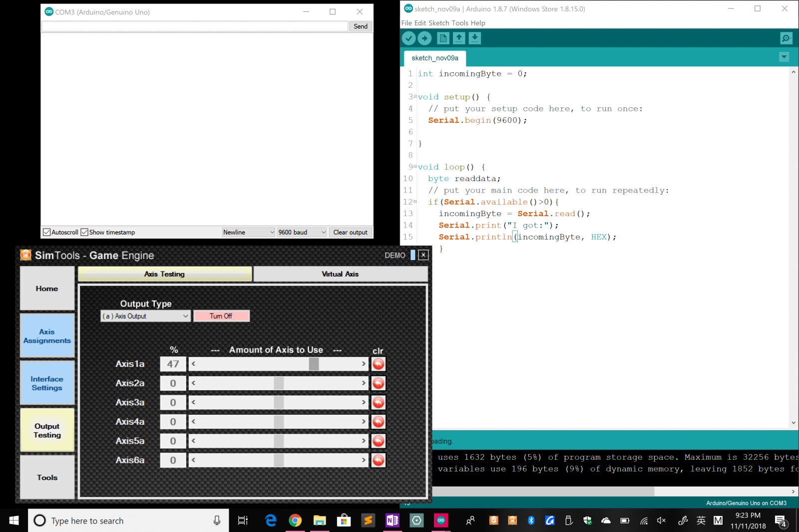Click the Axis1a slider thumb
The image size is (799, 532).
314,364
